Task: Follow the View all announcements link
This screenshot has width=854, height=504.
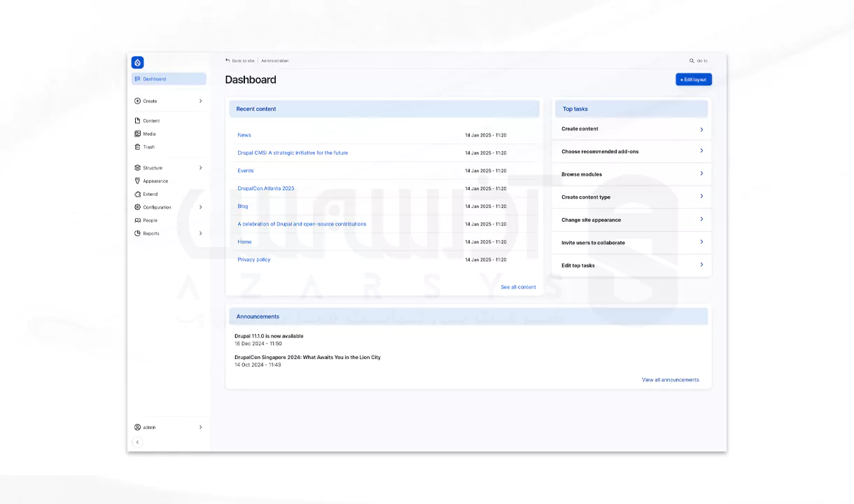Action: (x=671, y=380)
